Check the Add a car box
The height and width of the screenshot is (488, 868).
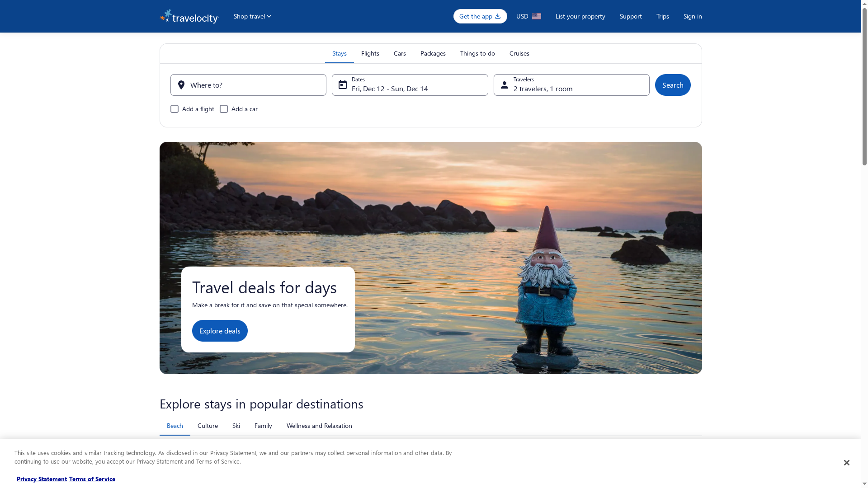pyautogui.click(x=224, y=109)
